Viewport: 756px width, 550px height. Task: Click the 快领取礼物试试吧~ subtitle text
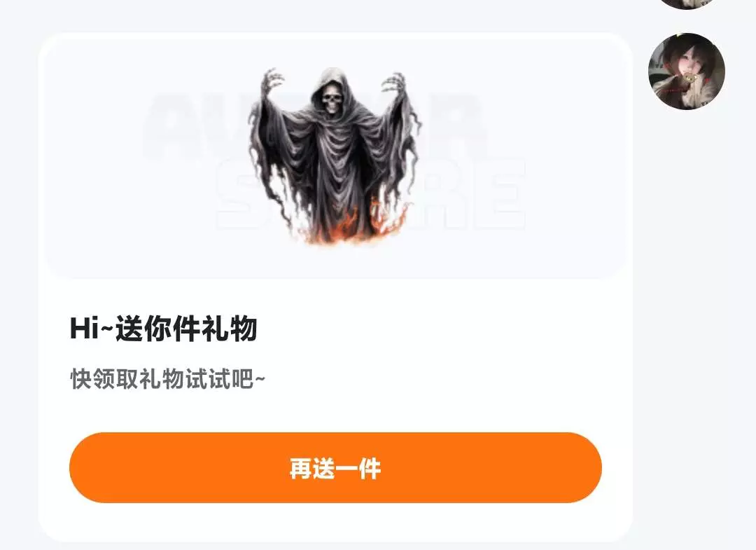[x=167, y=378]
